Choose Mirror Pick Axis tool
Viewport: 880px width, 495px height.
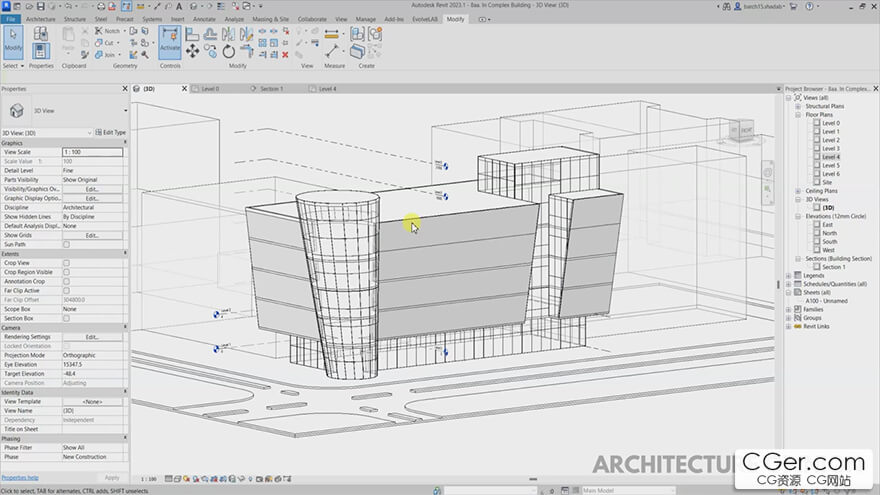click(x=228, y=34)
